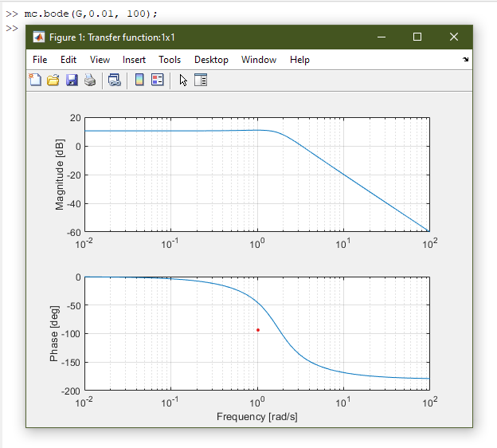
Task: Click the 20 tick label on magnitude axis
Action: tap(76, 118)
